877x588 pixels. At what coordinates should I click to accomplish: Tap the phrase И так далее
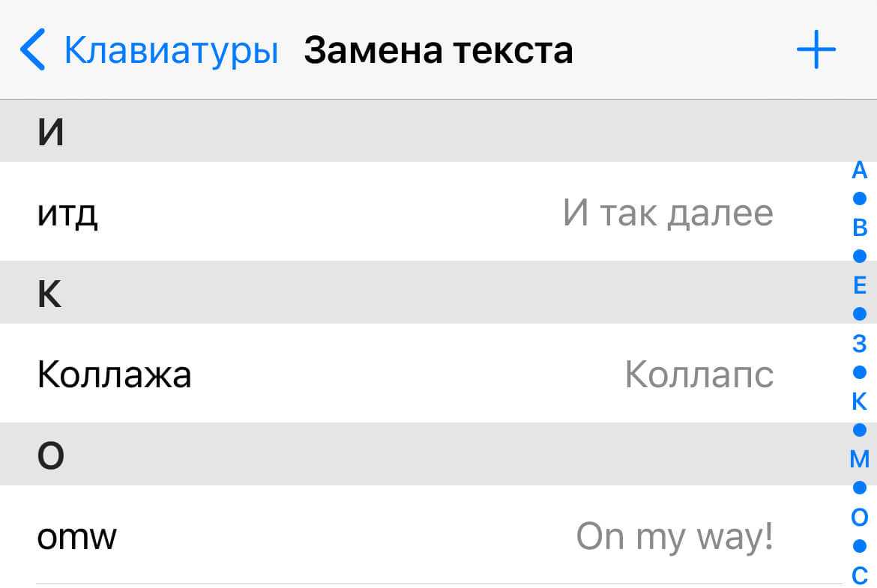click(x=667, y=213)
